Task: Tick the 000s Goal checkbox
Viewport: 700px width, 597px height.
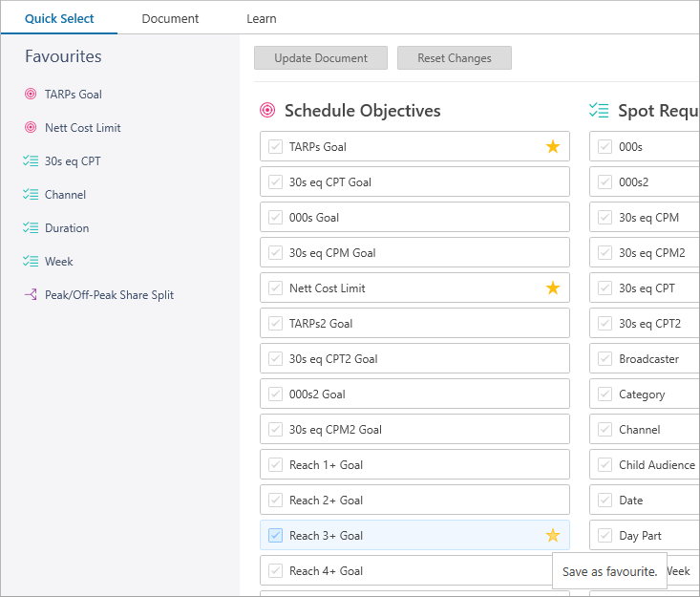Action: tap(275, 217)
